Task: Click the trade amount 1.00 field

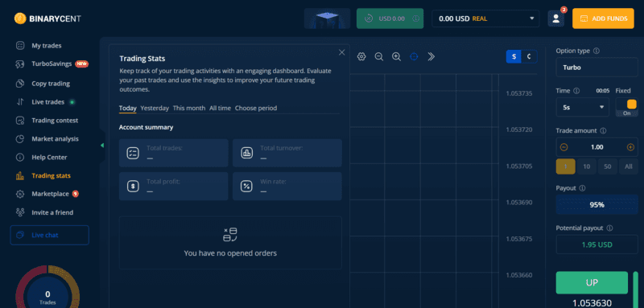Action: coord(597,147)
